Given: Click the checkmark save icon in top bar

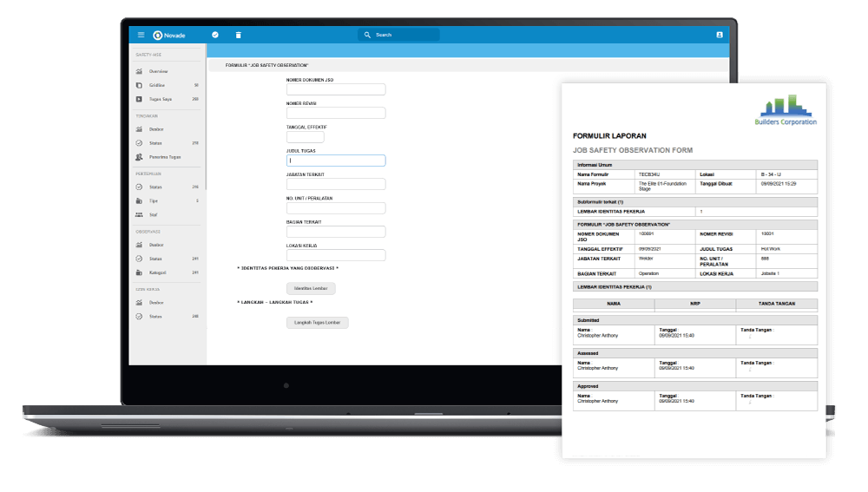Looking at the screenshot, I should click(x=215, y=35).
